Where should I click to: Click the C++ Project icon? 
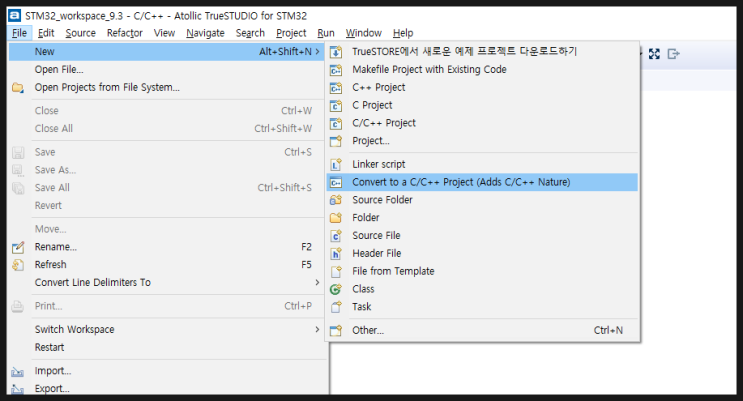336,88
